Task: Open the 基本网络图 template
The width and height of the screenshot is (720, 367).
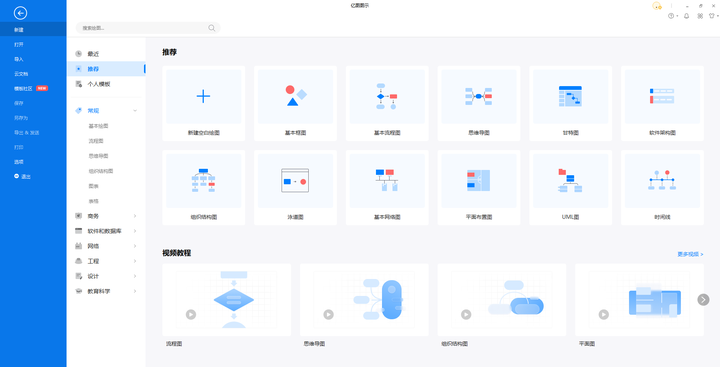Action: point(387,187)
